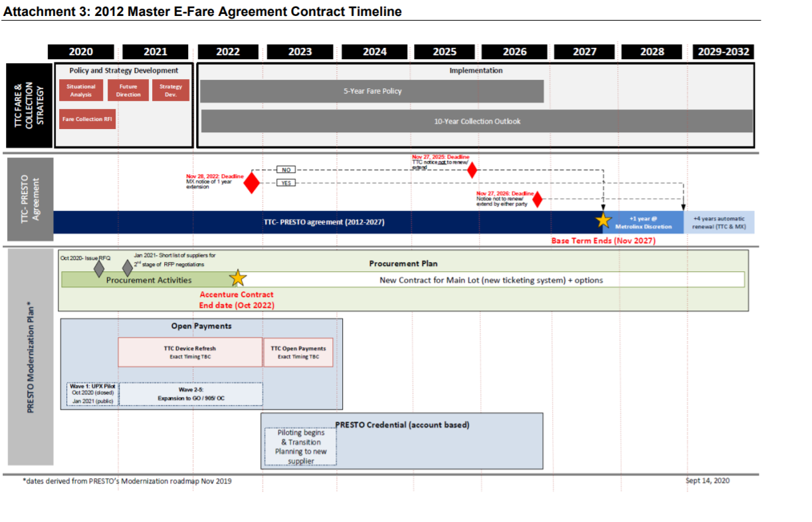Select the YES decision box

(286, 183)
